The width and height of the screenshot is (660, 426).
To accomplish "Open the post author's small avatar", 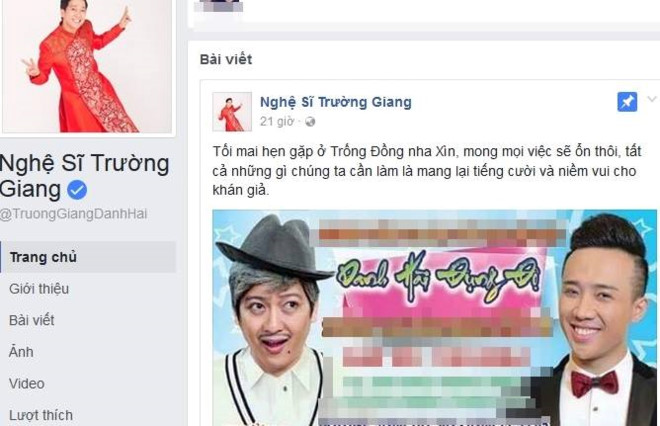I will tap(232, 112).
